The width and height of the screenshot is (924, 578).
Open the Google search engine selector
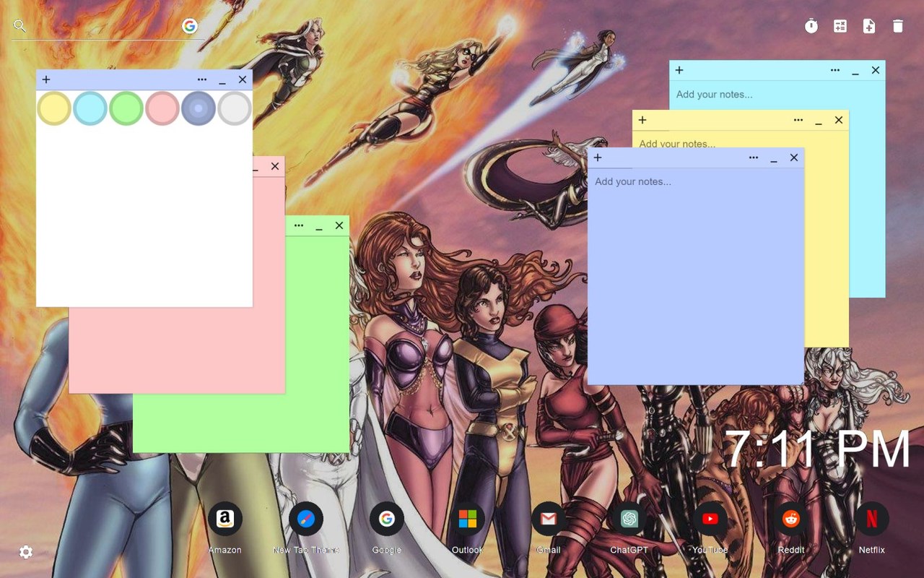pyautogui.click(x=189, y=27)
